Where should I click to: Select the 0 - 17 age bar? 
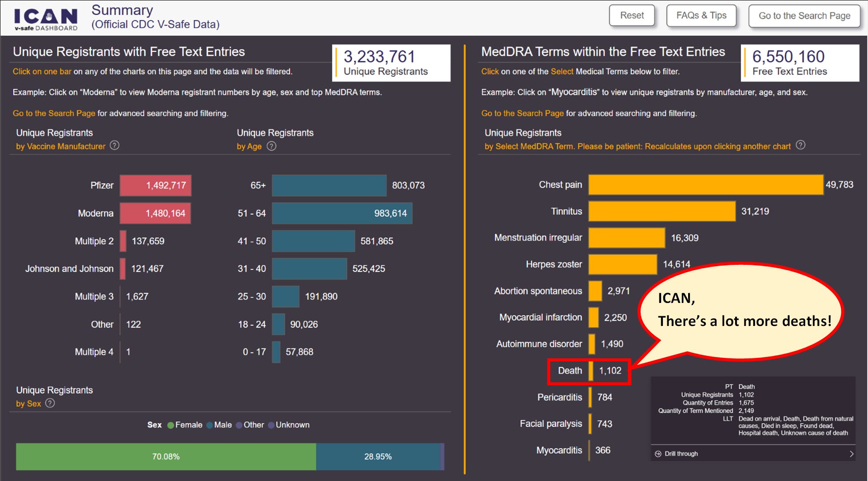[x=276, y=352]
